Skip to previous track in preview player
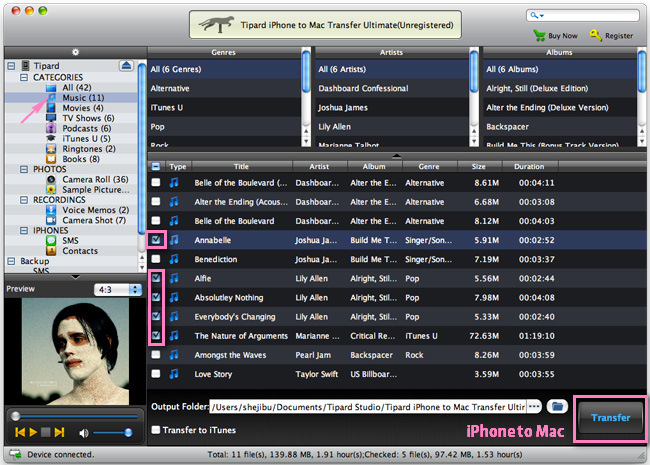The height and width of the screenshot is (465, 650). tap(20, 432)
